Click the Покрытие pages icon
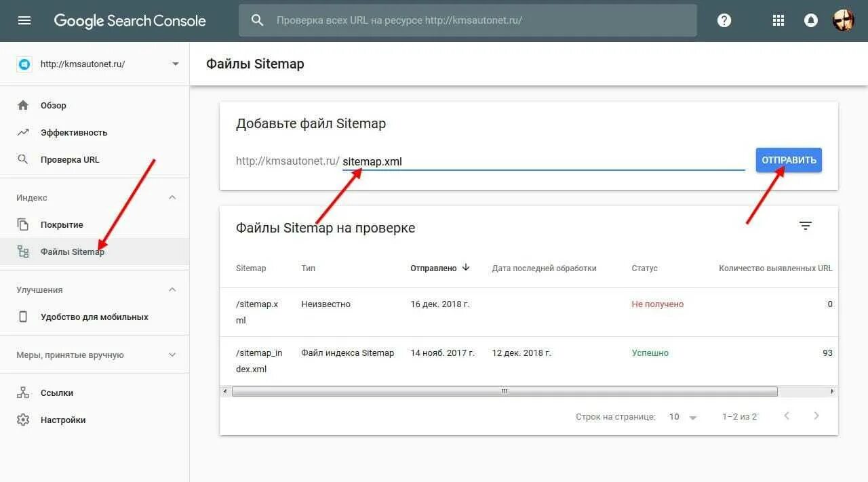Screen dimensions: 868x482 (x=23, y=224)
